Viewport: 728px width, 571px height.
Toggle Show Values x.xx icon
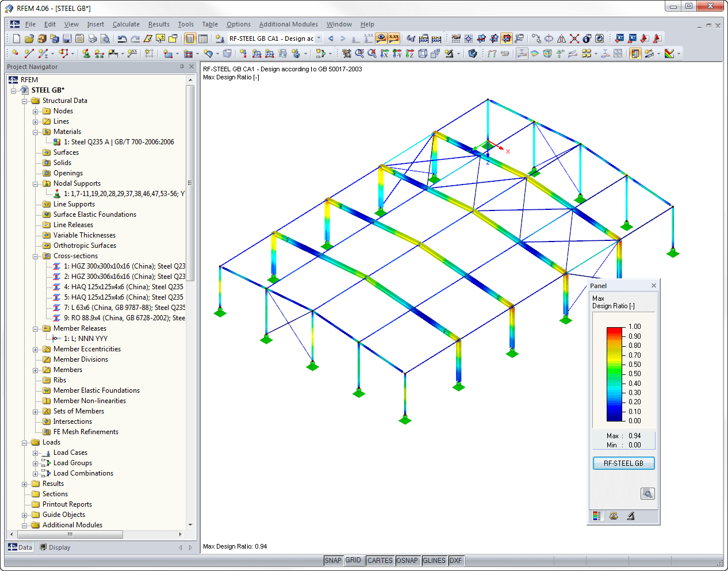point(394,39)
